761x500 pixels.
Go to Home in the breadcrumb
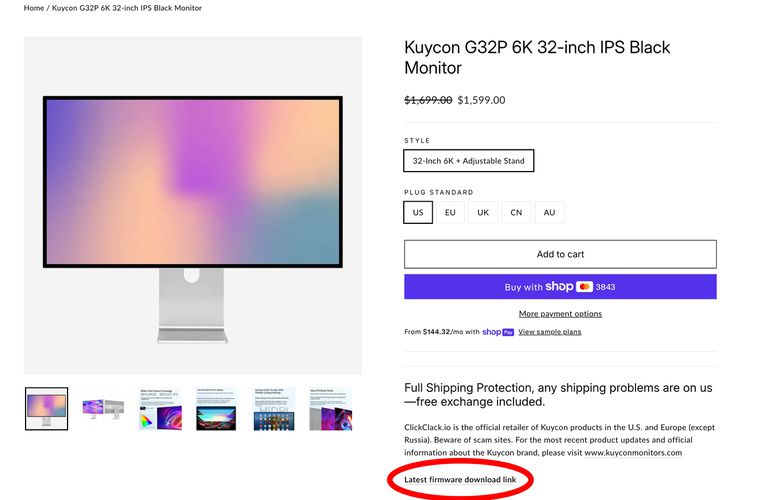coord(33,8)
